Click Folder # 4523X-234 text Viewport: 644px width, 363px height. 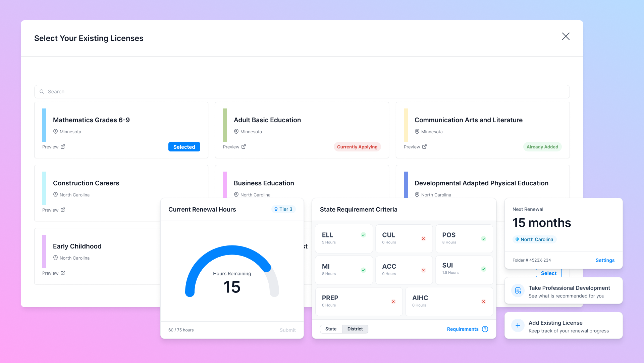(x=532, y=260)
